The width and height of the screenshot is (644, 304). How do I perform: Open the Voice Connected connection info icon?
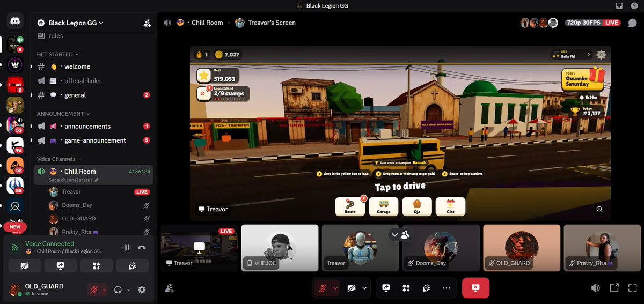[x=15, y=248]
